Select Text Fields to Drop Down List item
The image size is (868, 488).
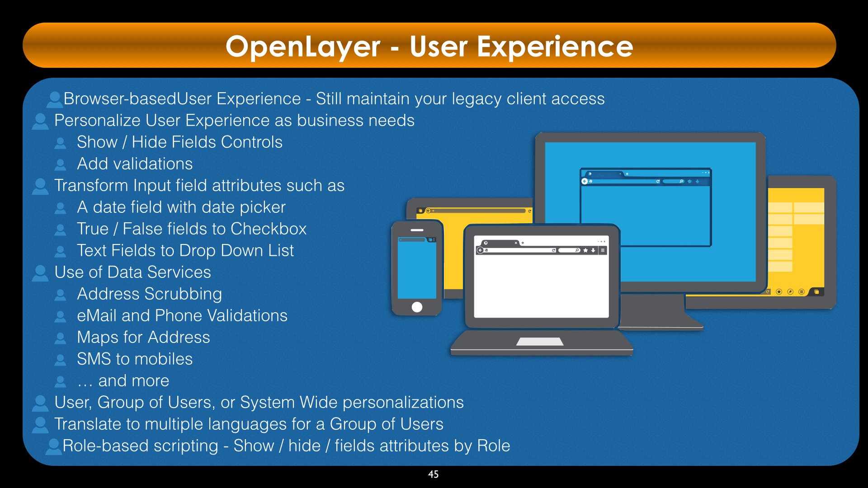178,249
